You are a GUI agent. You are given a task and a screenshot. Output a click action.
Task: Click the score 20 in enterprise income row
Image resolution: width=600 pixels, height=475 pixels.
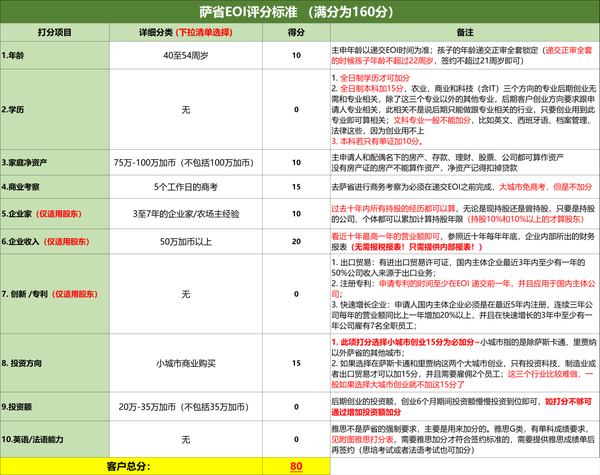(296, 242)
